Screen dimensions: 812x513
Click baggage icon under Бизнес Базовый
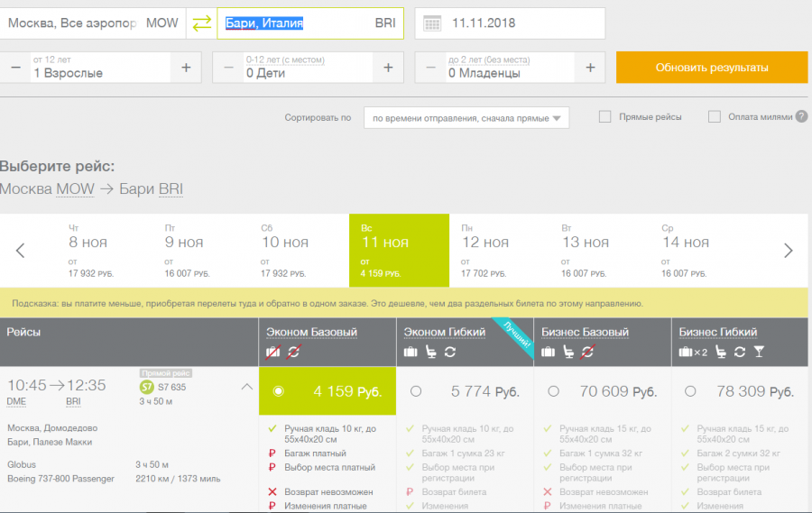[548, 352]
